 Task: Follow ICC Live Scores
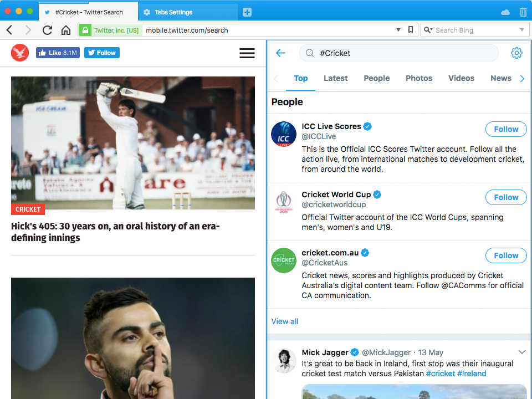(506, 129)
